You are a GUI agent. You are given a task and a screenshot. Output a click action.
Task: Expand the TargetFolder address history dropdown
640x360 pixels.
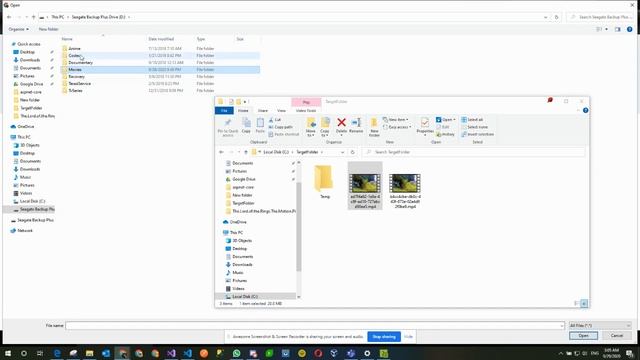pyautogui.click(x=342, y=152)
